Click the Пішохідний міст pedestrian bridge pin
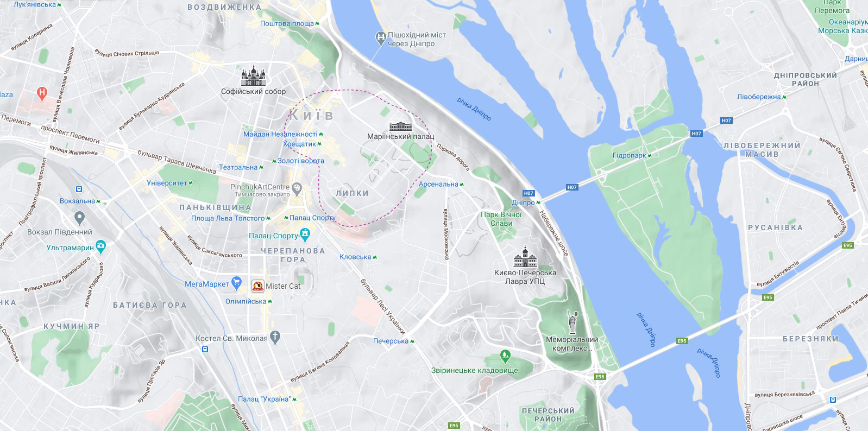 [380, 38]
